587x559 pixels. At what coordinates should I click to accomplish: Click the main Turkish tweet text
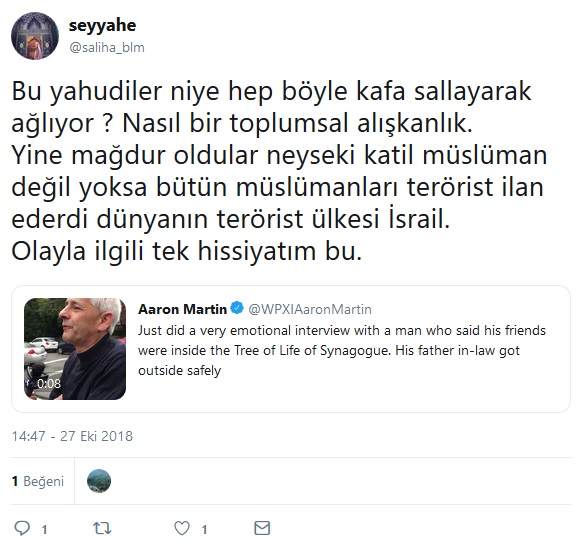[279, 171]
